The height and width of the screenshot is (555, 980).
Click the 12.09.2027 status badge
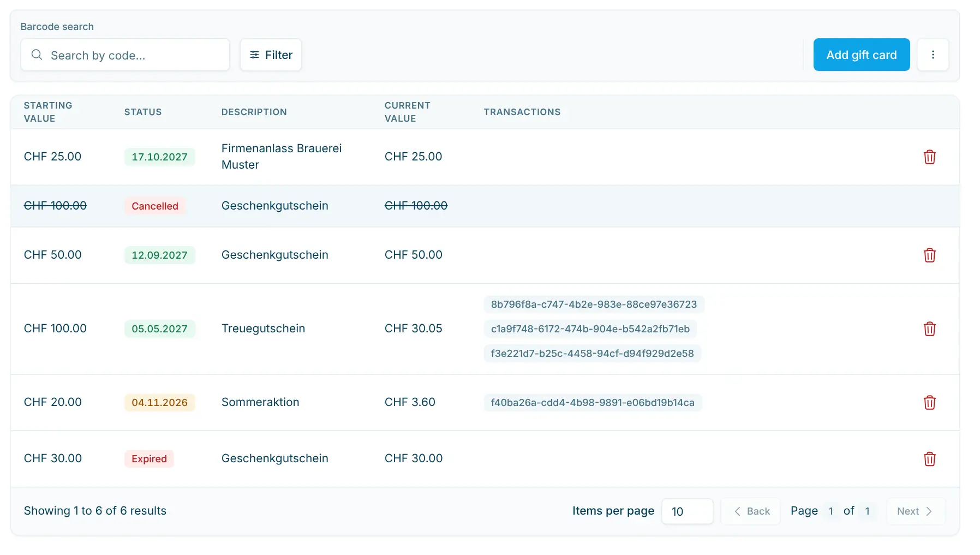click(159, 255)
